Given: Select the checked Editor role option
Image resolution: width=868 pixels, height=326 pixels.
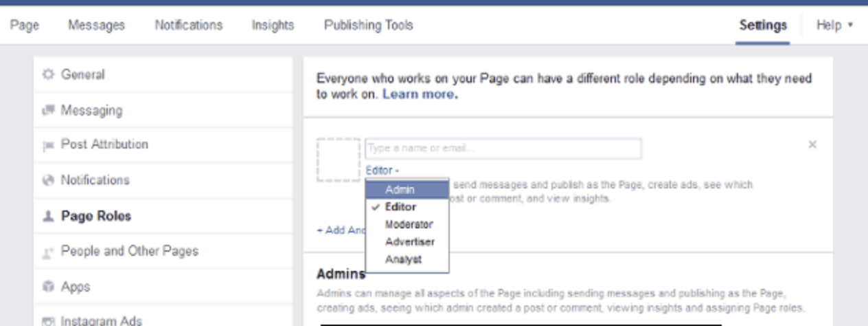Looking at the screenshot, I should pyautogui.click(x=407, y=207).
